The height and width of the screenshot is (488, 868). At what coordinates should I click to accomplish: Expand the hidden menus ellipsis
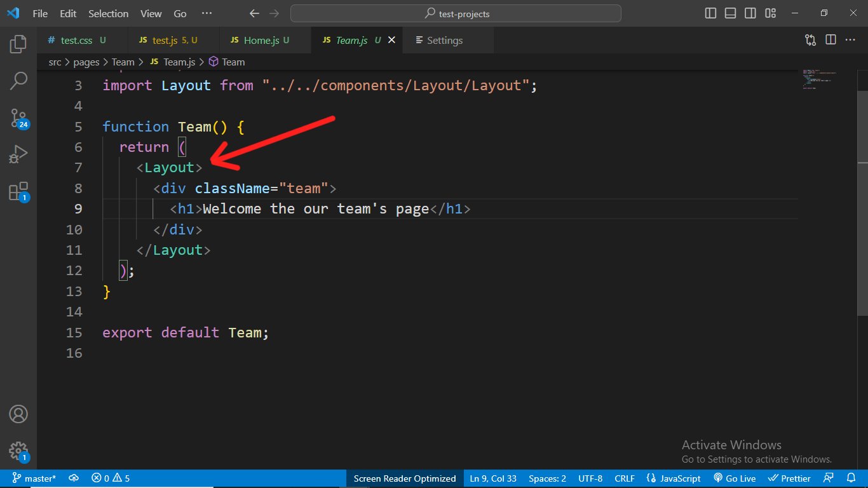(207, 13)
